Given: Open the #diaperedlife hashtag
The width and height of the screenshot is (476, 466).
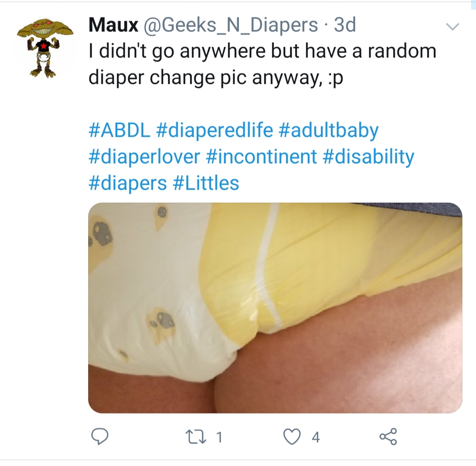Looking at the screenshot, I should pos(215,131).
